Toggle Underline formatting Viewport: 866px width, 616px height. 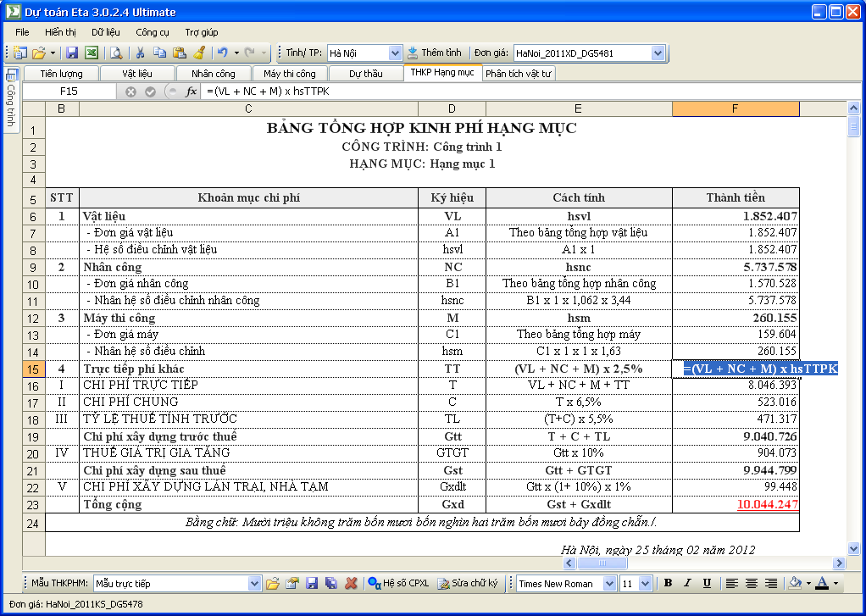[707, 583]
